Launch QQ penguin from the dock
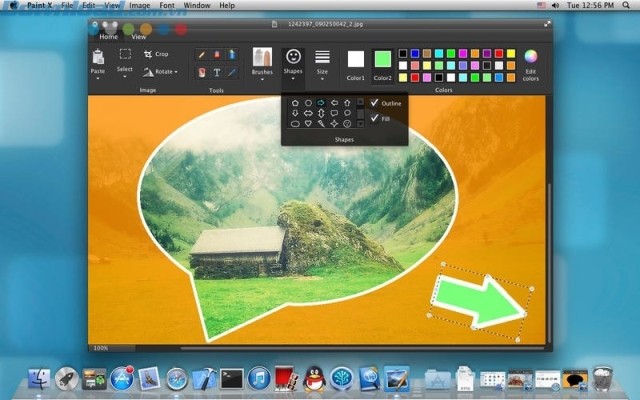This screenshot has height=400, width=640. (x=314, y=378)
